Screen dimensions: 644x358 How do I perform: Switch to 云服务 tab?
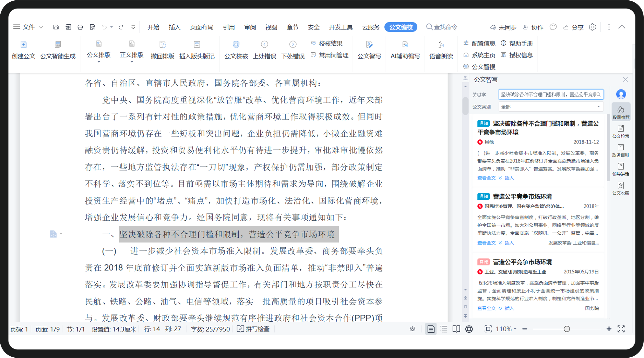tap(371, 27)
